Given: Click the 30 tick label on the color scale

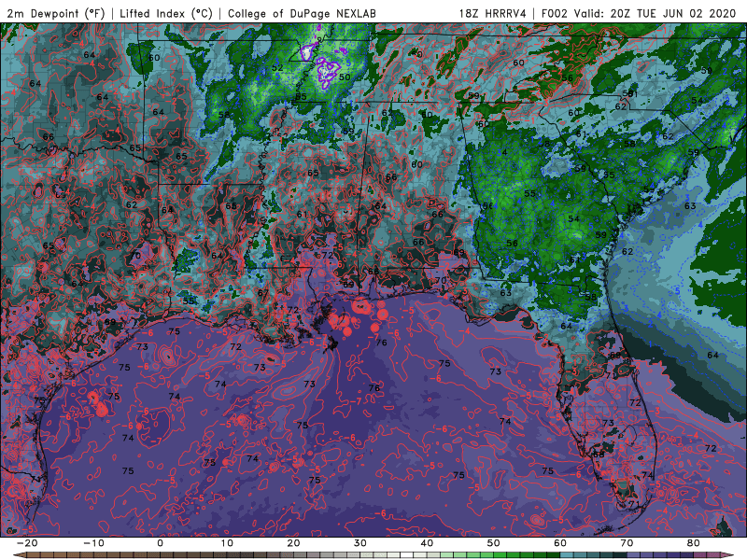Looking at the screenshot, I should click(360, 543).
